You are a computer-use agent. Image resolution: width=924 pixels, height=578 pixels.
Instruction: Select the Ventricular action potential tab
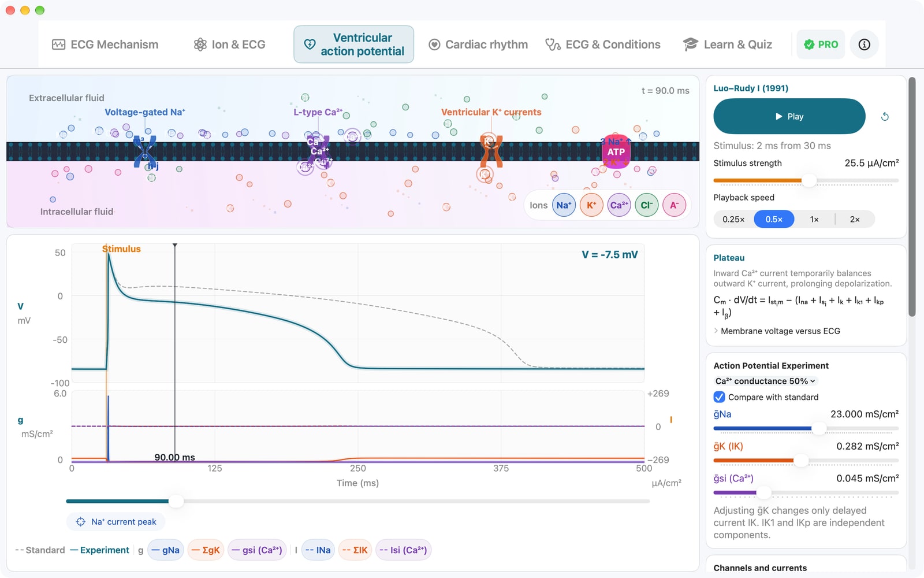[353, 45]
